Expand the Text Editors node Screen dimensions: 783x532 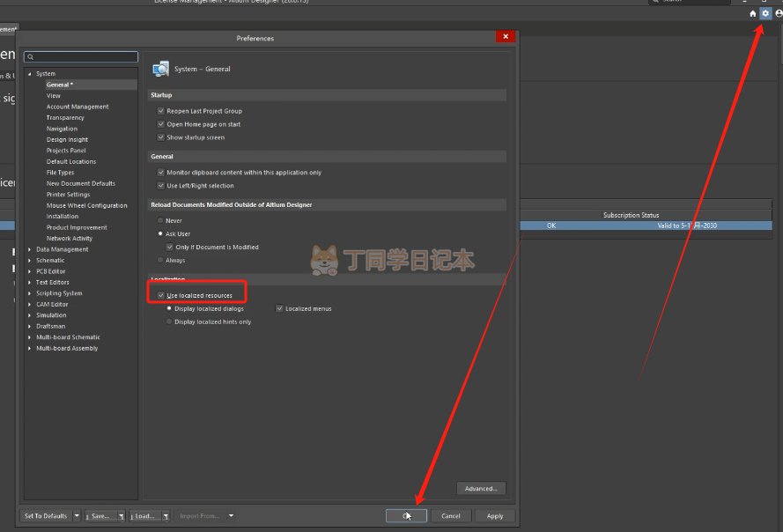(29, 282)
